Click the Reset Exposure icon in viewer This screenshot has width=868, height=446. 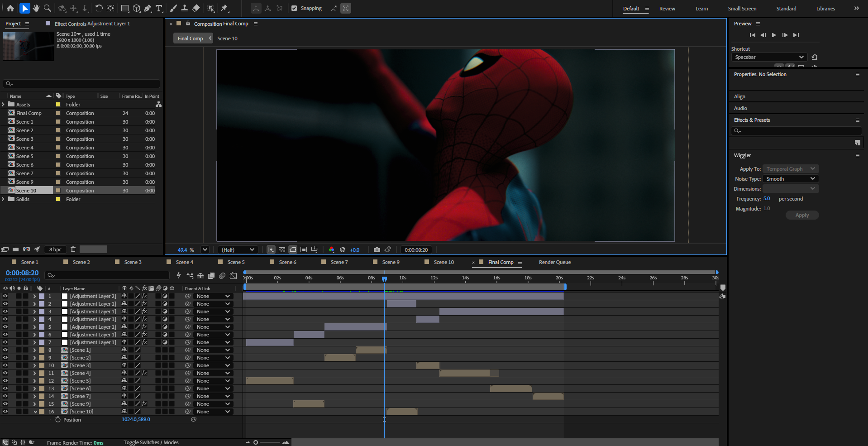click(343, 249)
